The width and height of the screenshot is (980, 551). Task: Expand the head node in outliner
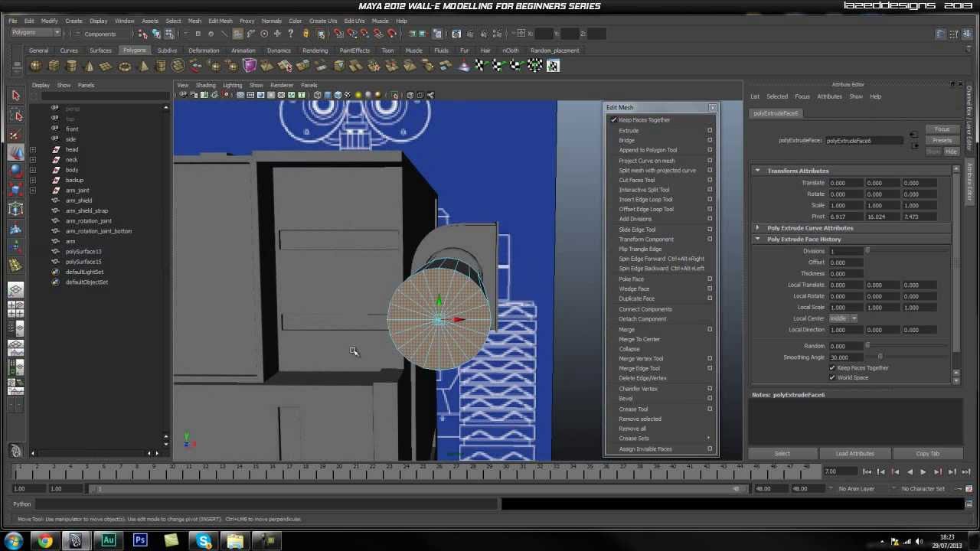pyautogui.click(x=32, y=149)
